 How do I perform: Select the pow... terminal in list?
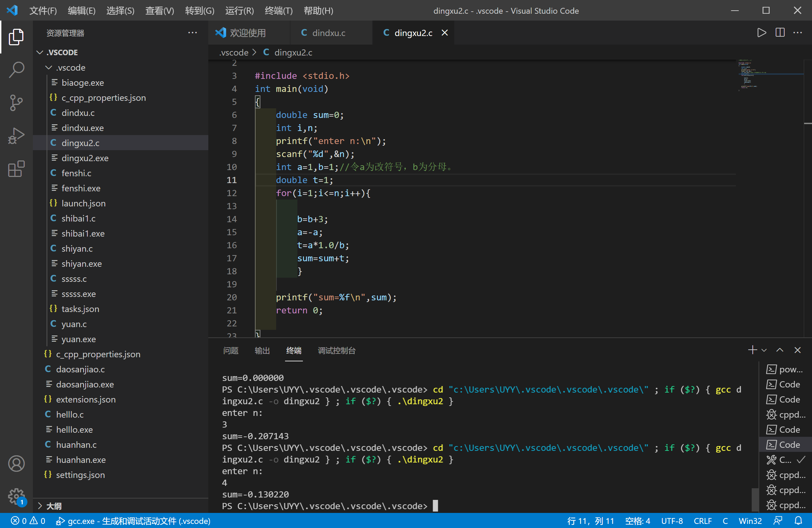[x=785, y=369]
